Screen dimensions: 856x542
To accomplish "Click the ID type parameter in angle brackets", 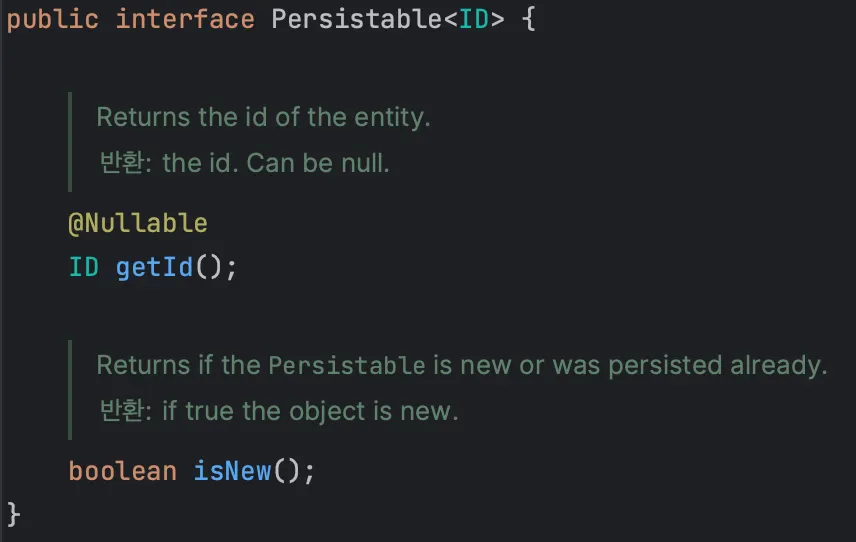I will (x=474, y=20).
